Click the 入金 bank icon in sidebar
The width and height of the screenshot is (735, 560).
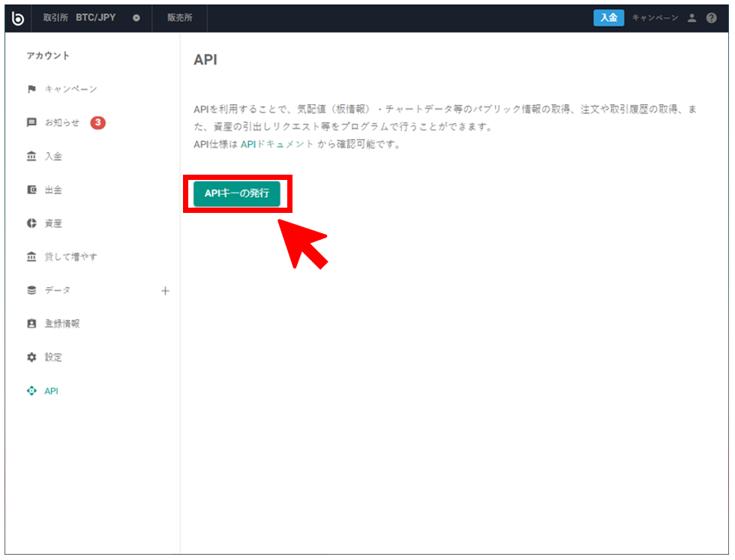click(x=31, y=157)
